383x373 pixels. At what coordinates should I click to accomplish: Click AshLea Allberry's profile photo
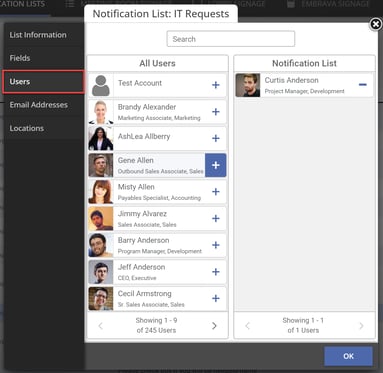(101, 139)
